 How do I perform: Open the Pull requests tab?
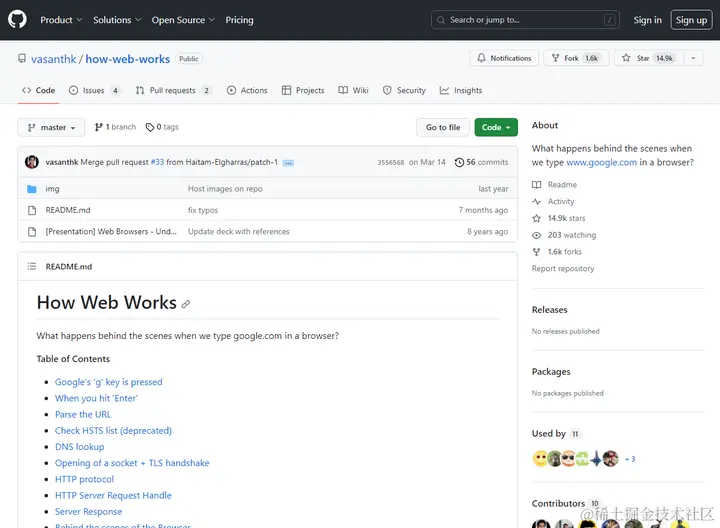click(173, 90)
